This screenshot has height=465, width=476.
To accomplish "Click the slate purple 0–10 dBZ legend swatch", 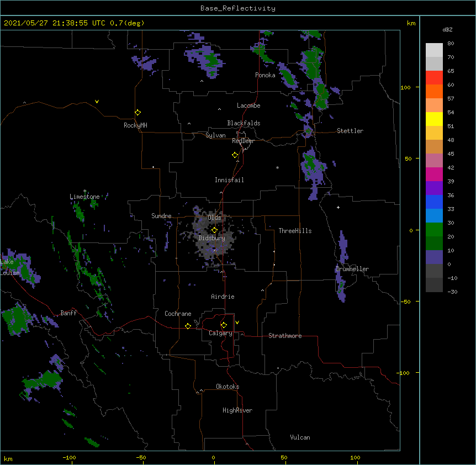I will [x=434, y=257].
